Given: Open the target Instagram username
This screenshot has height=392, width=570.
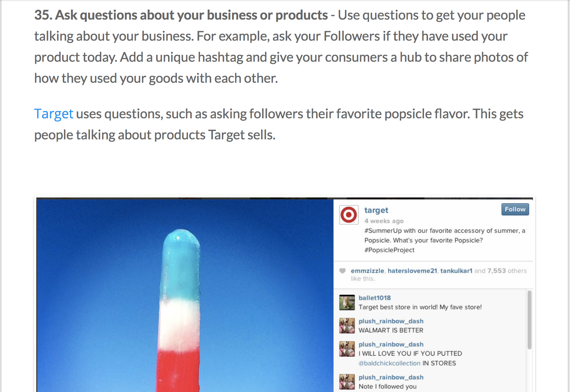Looking at the screenshot, I should [x=376, y=211].
